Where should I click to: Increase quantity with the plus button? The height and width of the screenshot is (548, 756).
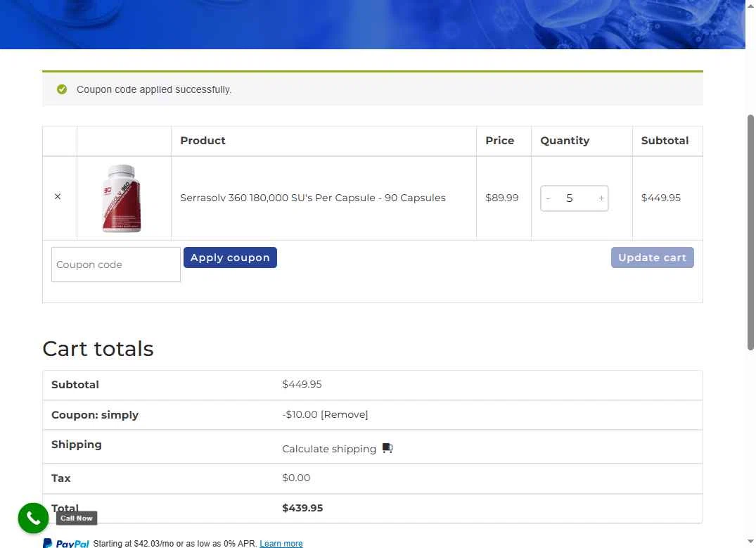click(601, 198)
